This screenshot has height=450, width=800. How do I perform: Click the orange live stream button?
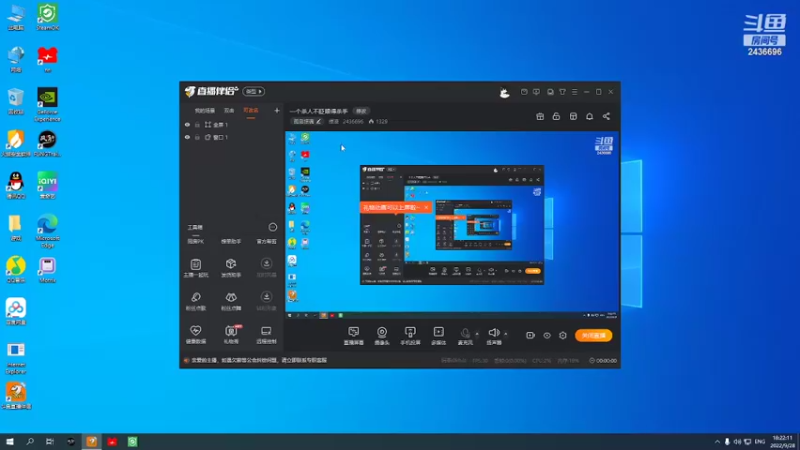[x=593, y=335]
